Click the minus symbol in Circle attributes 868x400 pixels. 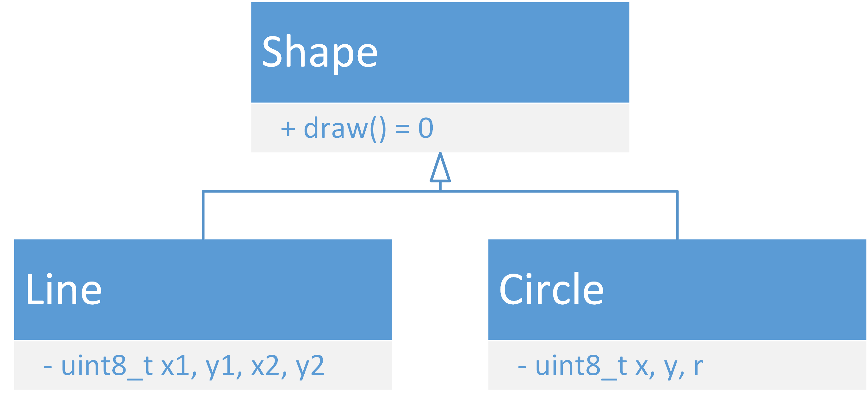(522, 367)
